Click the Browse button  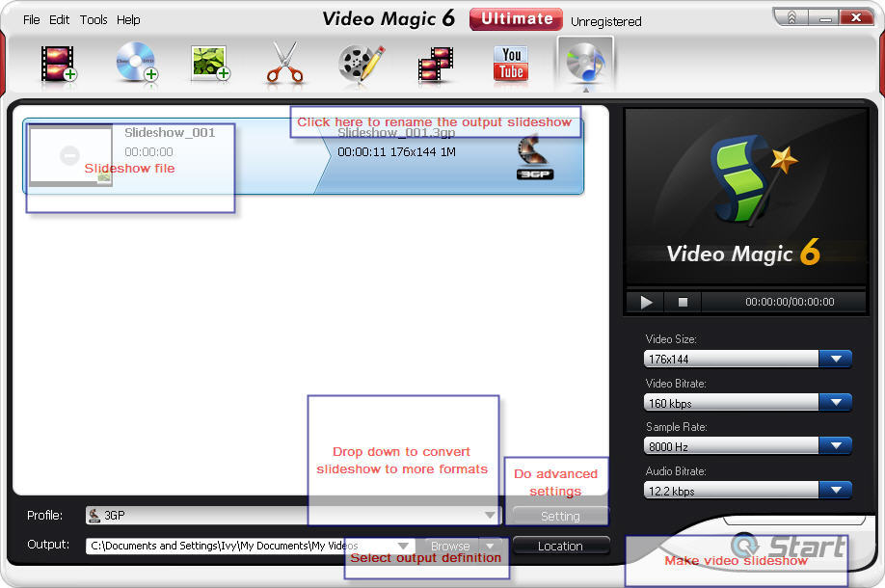pyautogui.click(x=450, y=546)
